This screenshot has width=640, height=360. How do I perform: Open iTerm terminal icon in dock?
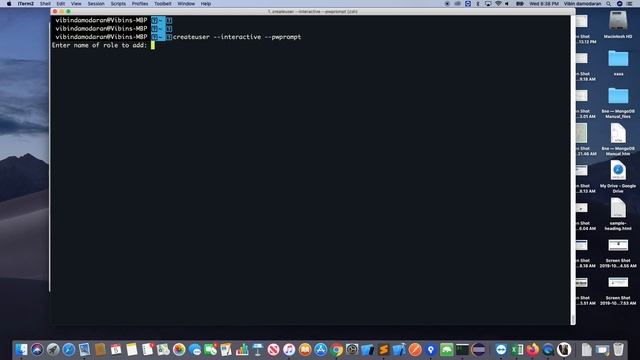(x=462, y=349)
